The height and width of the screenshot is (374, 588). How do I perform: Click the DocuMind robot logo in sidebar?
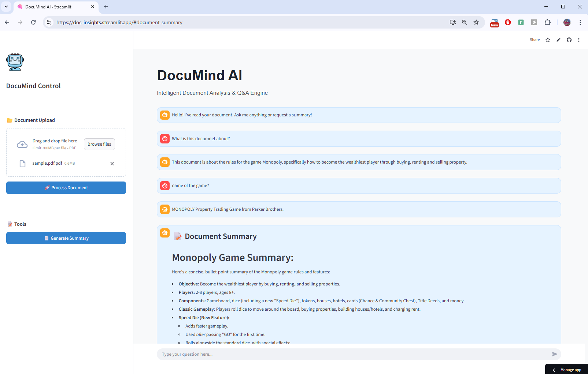[15, 62]
